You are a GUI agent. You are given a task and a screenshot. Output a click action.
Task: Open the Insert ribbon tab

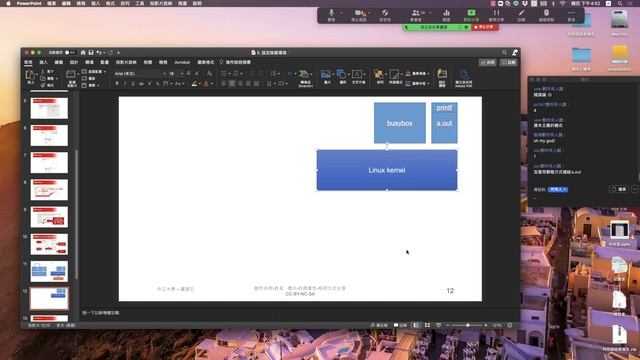[x=43, y=62]
